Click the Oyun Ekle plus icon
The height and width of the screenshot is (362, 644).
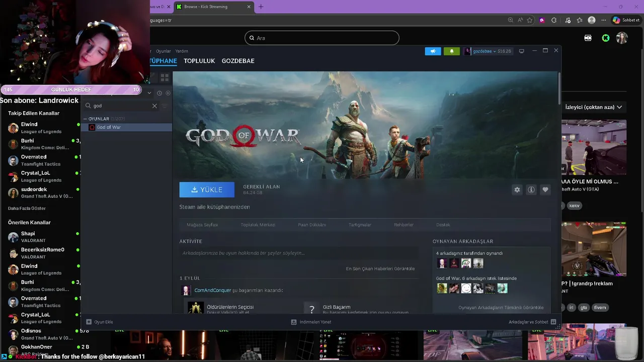[x=89, y=322]
